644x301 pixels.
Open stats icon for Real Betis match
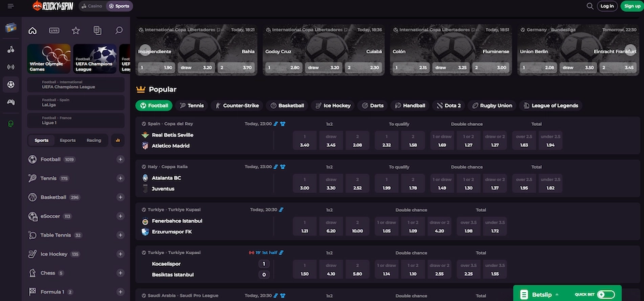tap(276, 123)
